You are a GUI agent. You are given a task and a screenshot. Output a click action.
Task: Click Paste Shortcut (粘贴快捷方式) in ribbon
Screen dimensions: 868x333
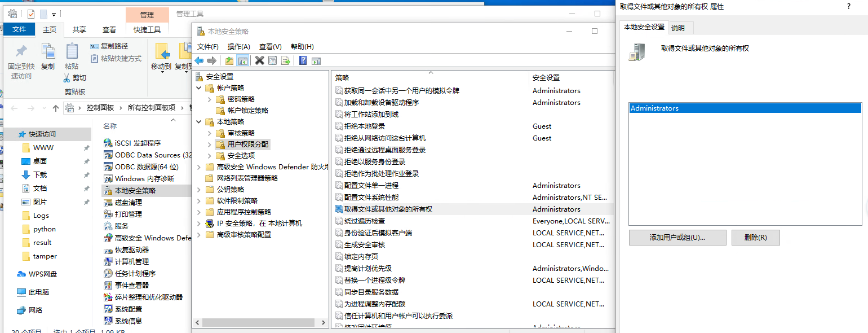[x=116, y=59]
